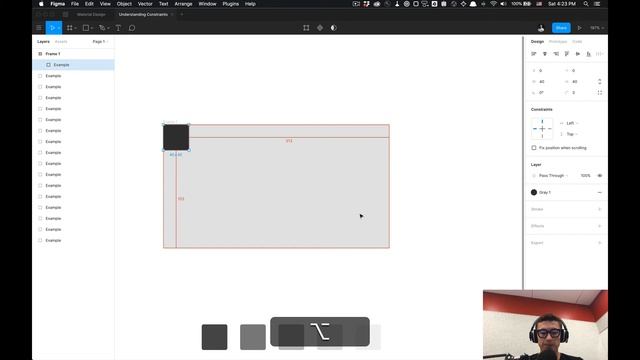Select the dark square on the canvas
The image size is (640, 360).
click(x=176, y=137)
